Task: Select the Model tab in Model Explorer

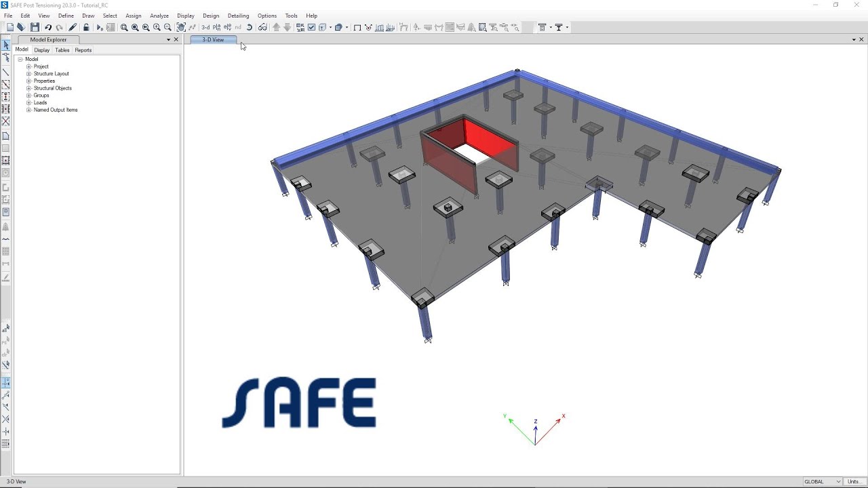Action: point(22,49)
